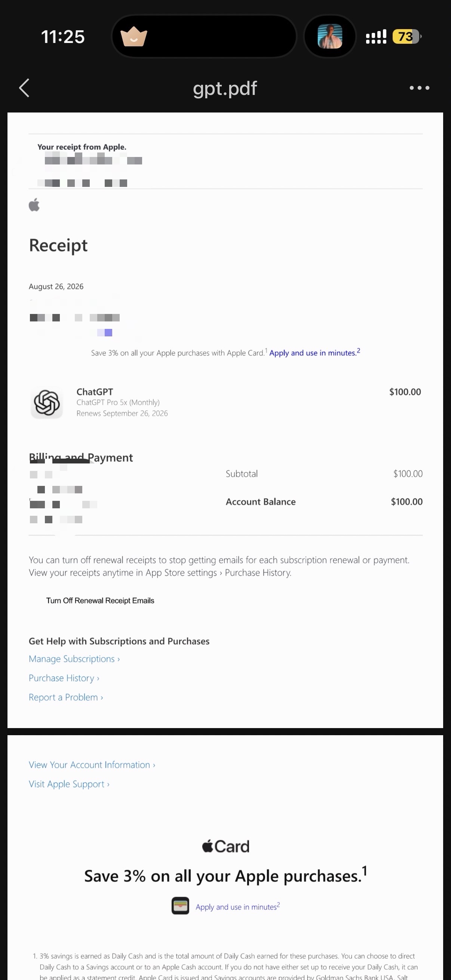The image size is (451, 980).
Task: Open Manage Subscriptions link
Action: coord(74,659)
